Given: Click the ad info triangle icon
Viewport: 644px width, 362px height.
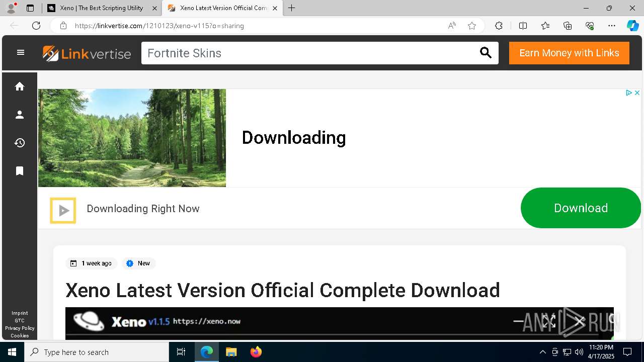Looking at the screenshot, I should click(628, 93).
